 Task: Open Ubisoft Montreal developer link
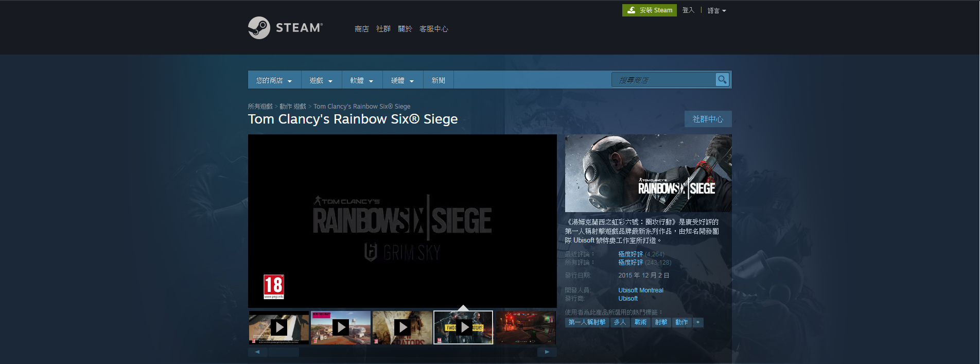click(640, 290)
